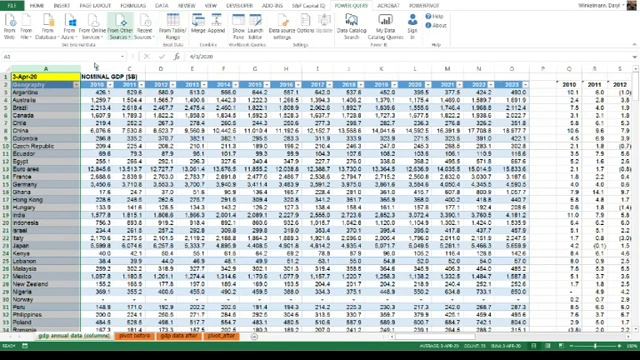Expand the Name Box dropdown

[122, 57]
